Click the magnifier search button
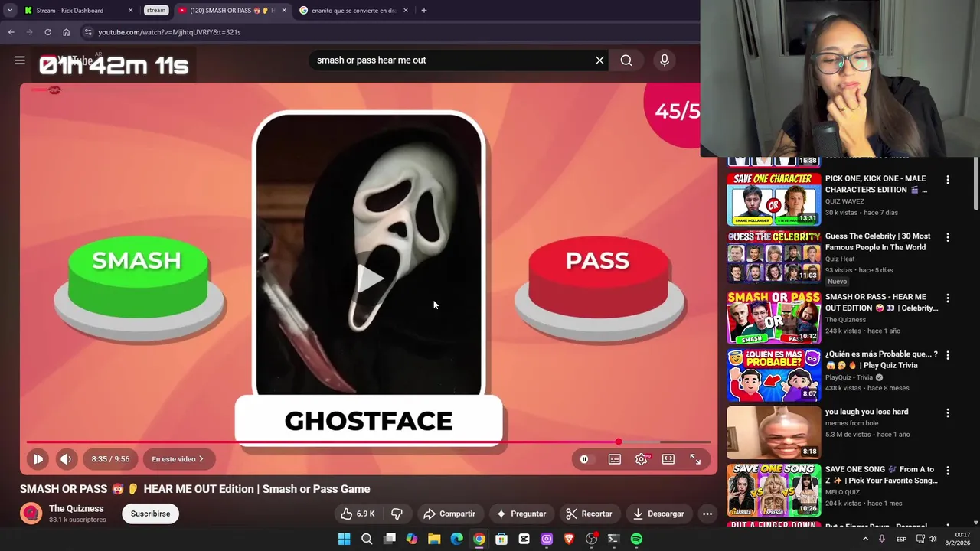The height and width of the screenshot is (551, 980). [x=626, y=60]
